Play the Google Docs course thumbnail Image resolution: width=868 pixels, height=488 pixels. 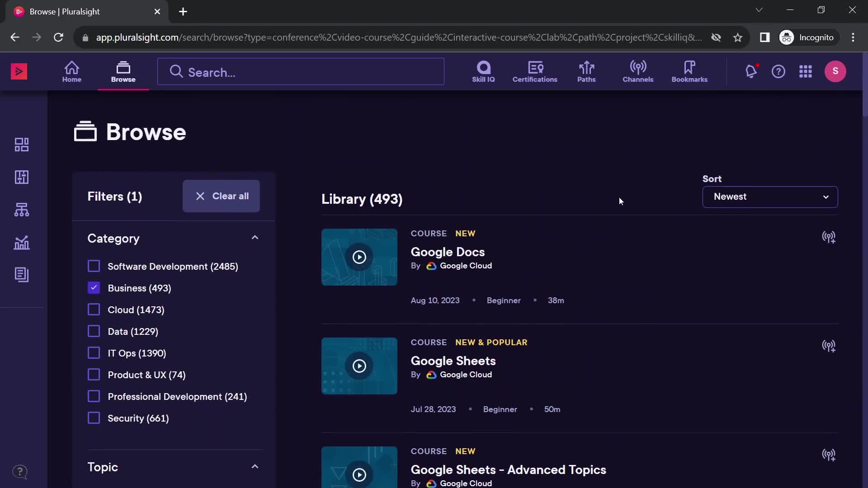click(359, 257)
